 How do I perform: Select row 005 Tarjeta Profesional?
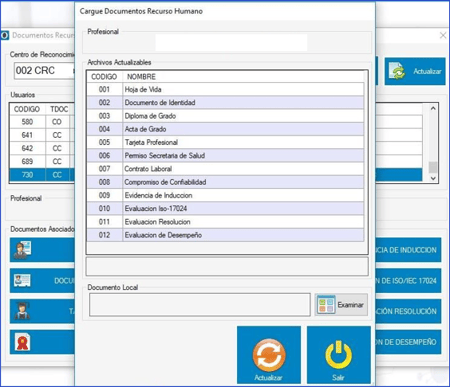225,142
